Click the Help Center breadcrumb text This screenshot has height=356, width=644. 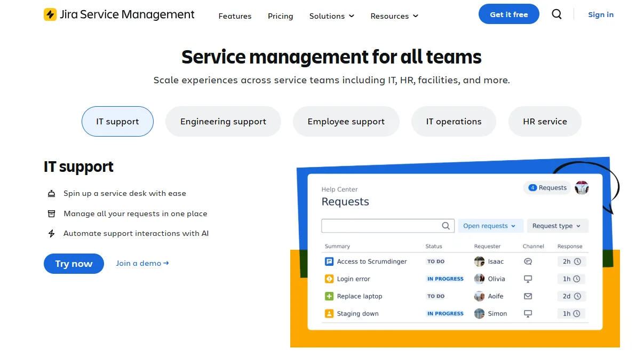coord(339,189)
